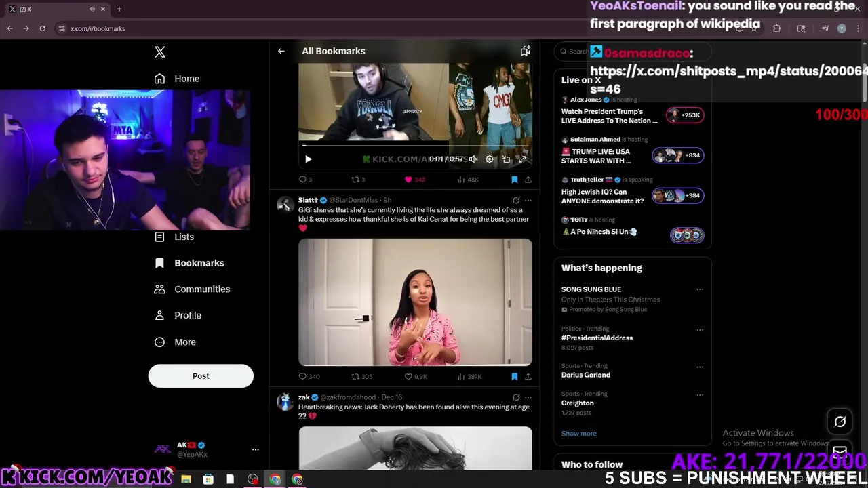Open the floating Grok button
Screen dimensions: 868x488
[x=840, y=422]
